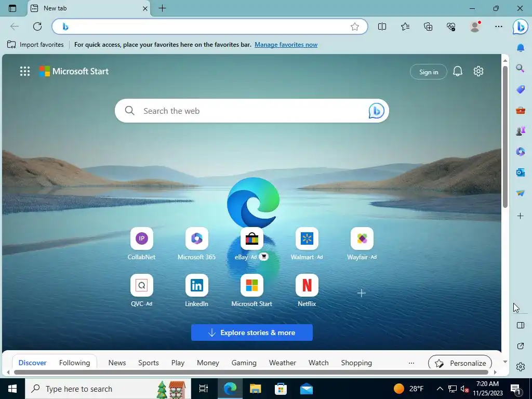Toggle the sidebar hide button
Image resolution: width=532 pixels, height=399 pixels.
521,325
